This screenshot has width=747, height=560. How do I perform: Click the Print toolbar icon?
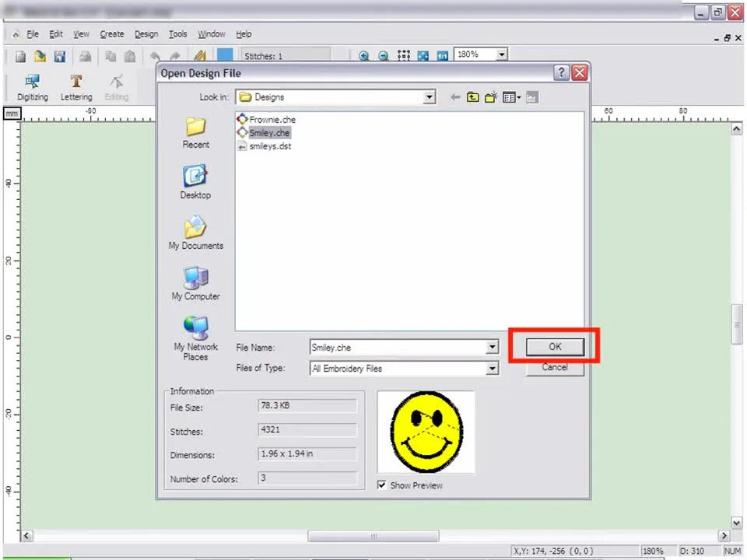coord(86,57)
